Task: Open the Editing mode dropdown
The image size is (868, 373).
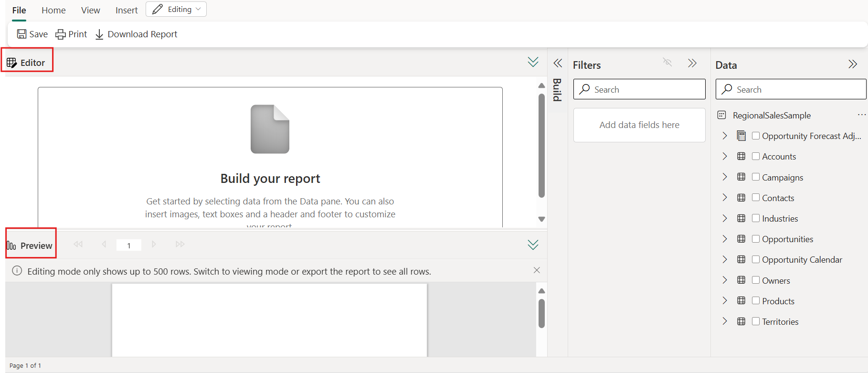Action: pos(176,10)
